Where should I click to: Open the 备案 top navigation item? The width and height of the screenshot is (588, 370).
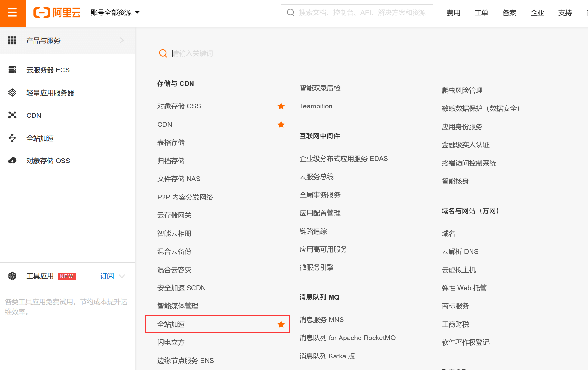(x=509, y=13)
